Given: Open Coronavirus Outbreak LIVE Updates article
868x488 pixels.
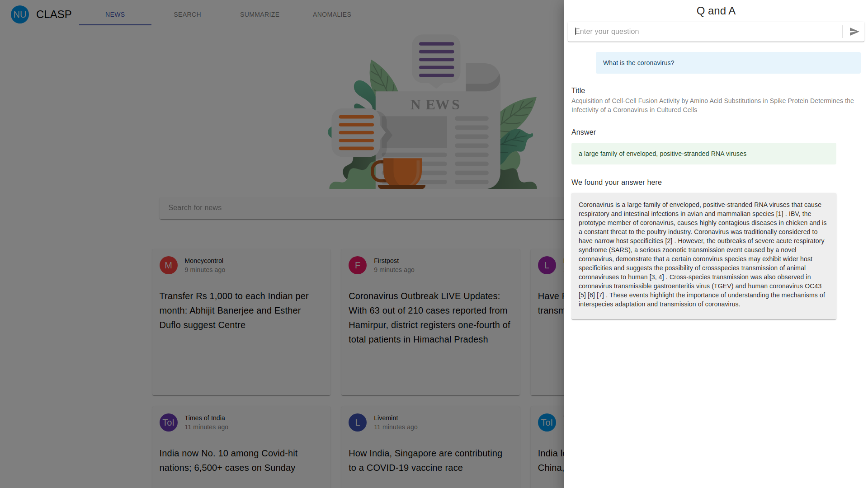Looking at the screenshot, I should [x=429, y=318].
